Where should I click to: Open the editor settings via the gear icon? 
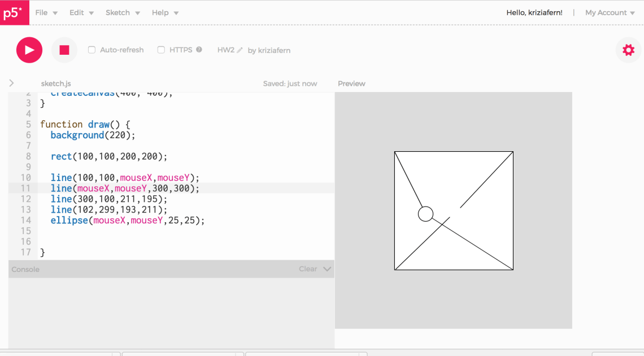click(628, 50)
